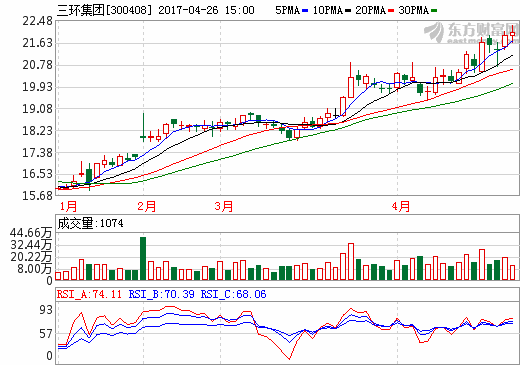
Task: Click the 93 RSI axis label
Action: (46, 310)
